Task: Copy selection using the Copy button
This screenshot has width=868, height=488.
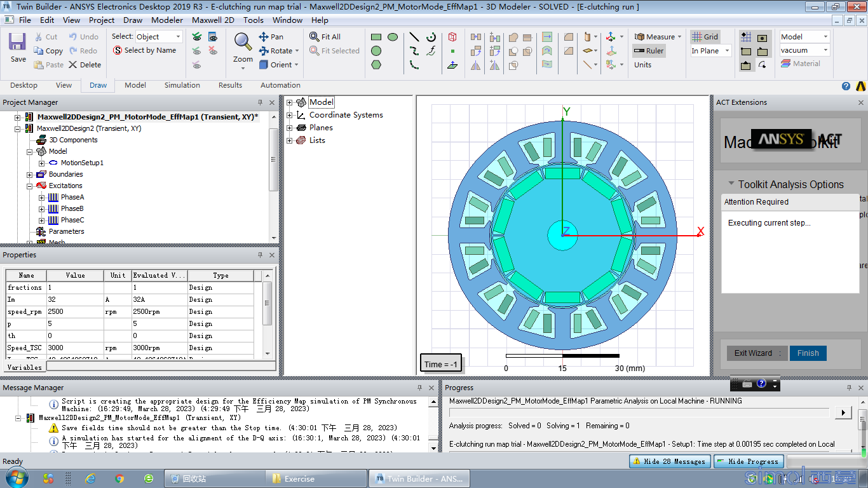Action: pos(48,51)
